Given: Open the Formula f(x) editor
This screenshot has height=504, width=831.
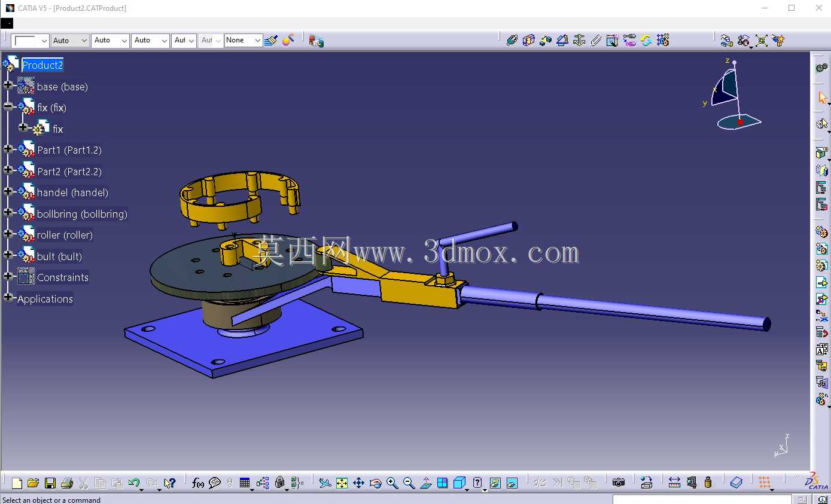Looking at the screenshot, I should 198,483.
